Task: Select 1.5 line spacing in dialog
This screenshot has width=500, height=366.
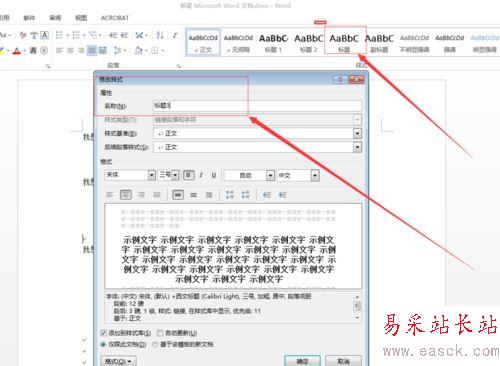Action: pos(193,195)
